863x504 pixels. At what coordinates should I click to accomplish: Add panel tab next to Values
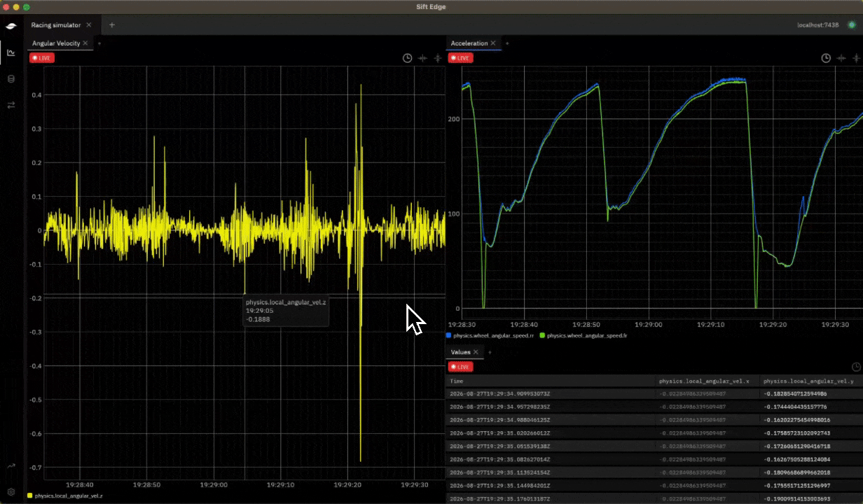[490, 352]
